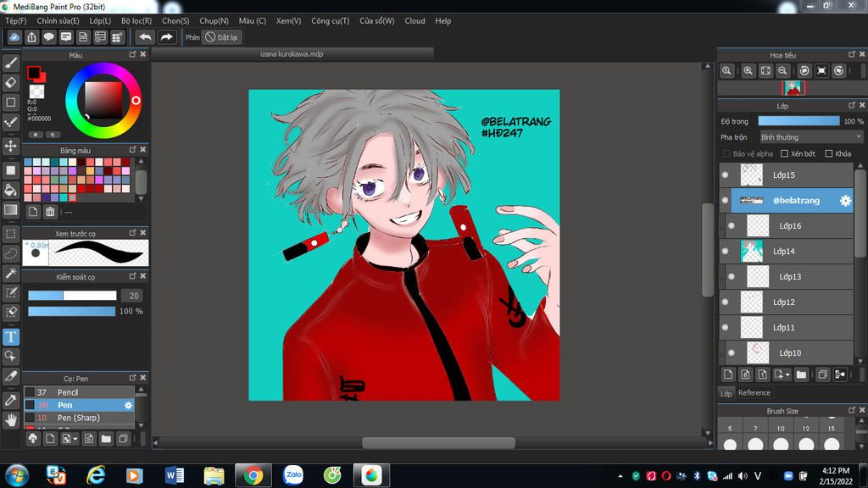Add a new layer in Layers panel

728,374
